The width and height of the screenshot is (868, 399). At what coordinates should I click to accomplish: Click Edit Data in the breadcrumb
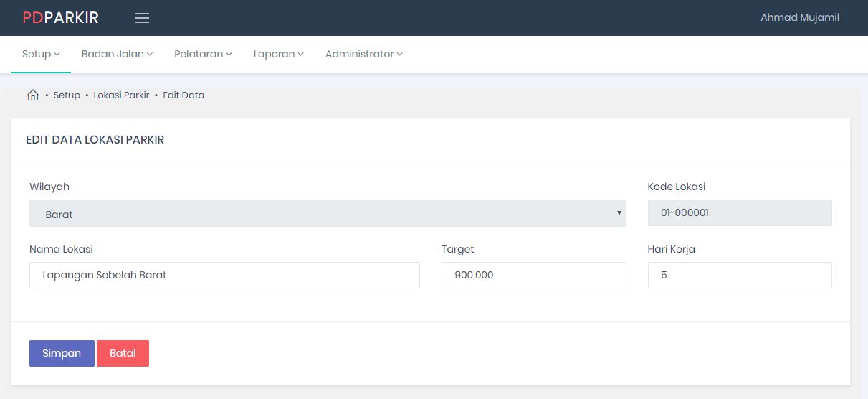[x=183, y=95]
